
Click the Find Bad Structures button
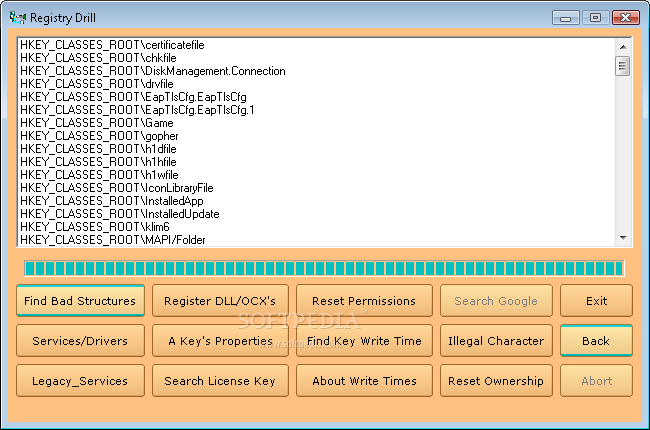pyautogui.click(x=80, y=301)
